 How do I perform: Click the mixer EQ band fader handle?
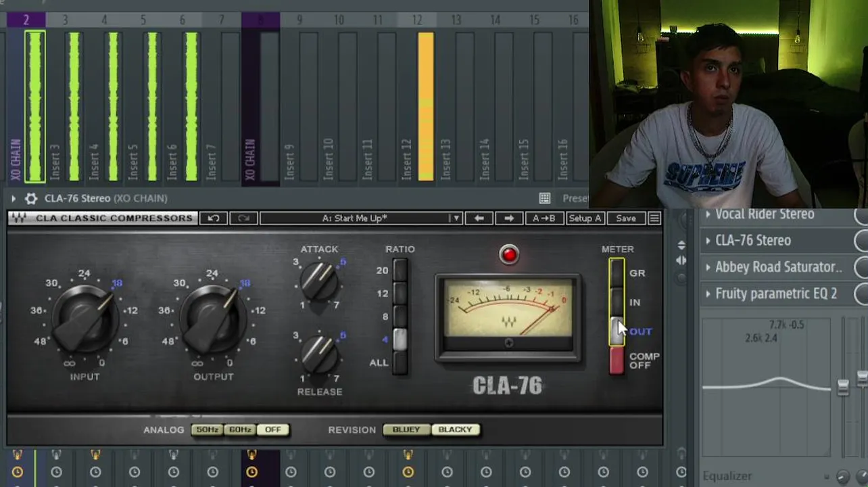coord(842,388)
